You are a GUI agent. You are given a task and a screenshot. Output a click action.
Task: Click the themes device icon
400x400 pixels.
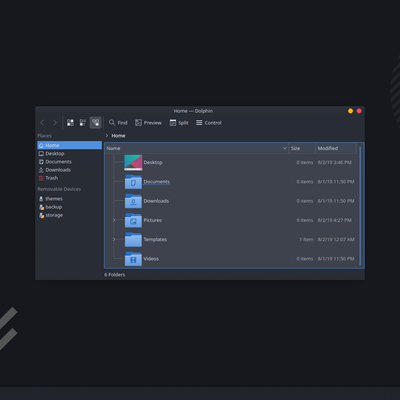[x=41, y=199]
